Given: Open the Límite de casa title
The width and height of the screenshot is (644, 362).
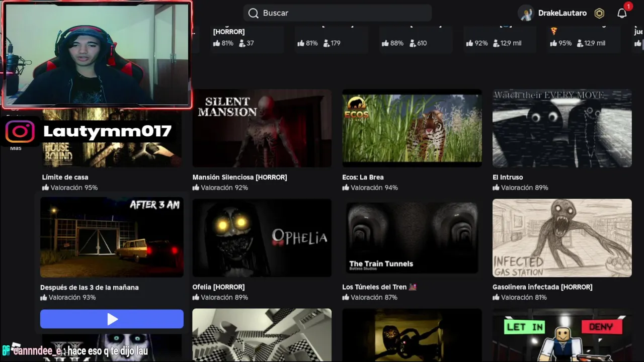Looking at the screenshot, I should [65, 177].
